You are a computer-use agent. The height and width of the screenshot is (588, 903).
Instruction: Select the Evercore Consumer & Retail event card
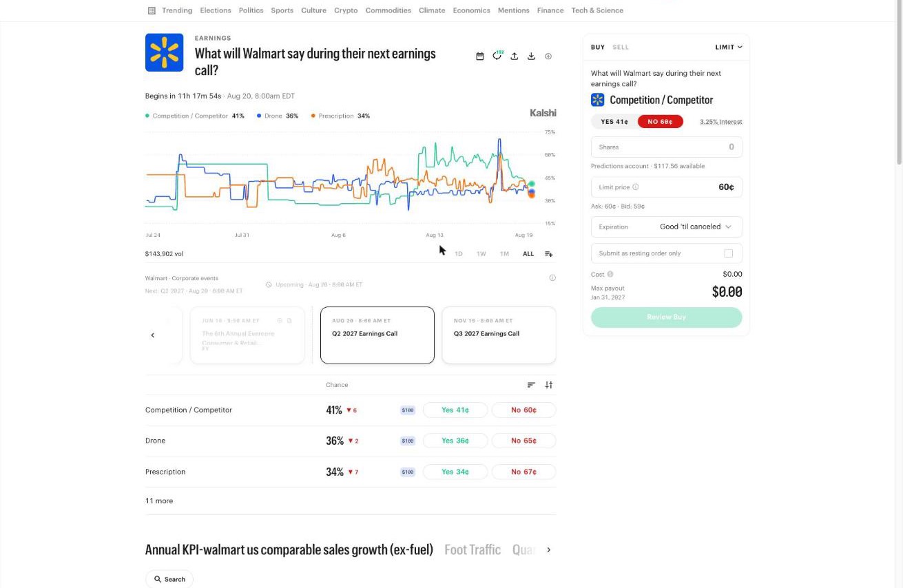coord(247,335)
